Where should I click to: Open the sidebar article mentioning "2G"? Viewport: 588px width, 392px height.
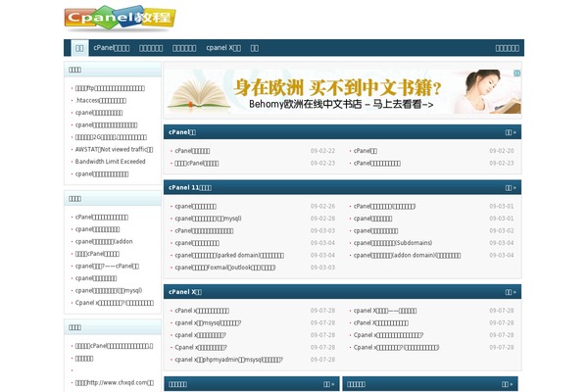(x=111, y=137)
